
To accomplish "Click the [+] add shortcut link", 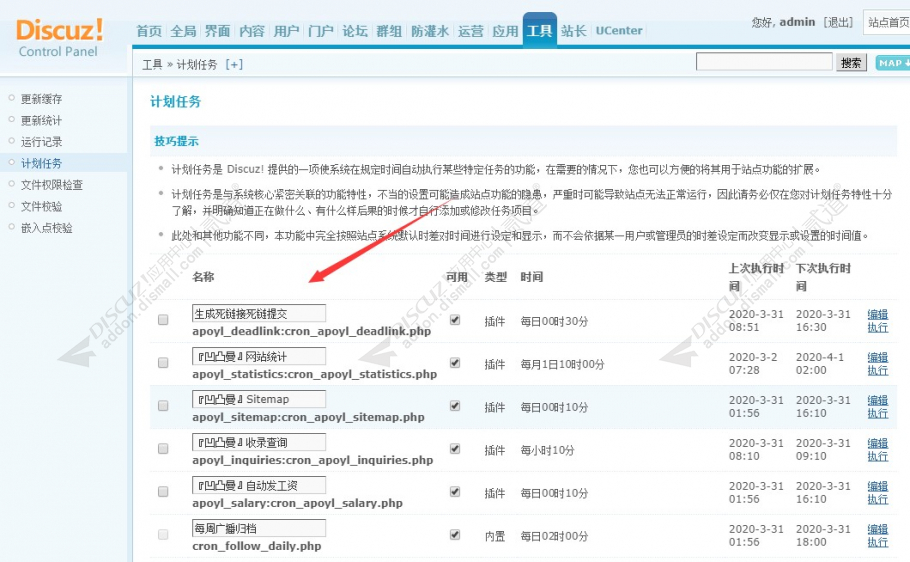I will 234,64.
